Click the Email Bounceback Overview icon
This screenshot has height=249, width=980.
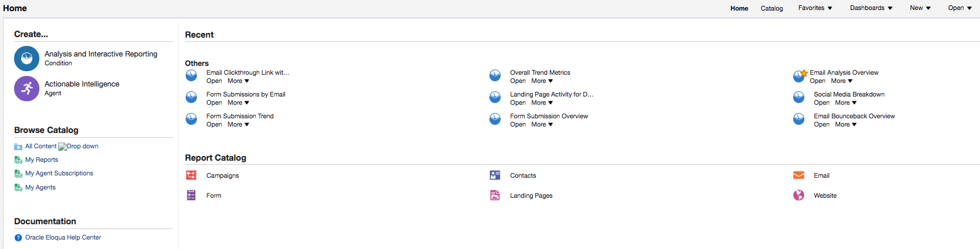[799, 119]
